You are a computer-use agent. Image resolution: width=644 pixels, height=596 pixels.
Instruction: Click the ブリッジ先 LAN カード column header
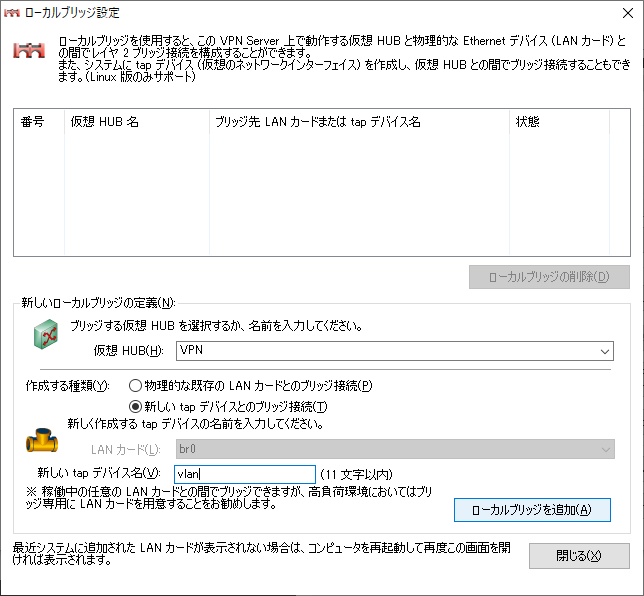359,122
